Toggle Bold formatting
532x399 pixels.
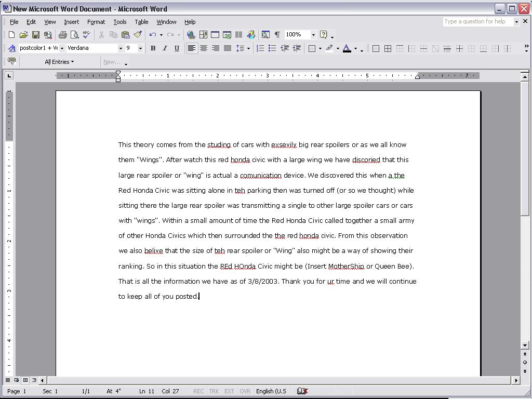[x=153, y=48]
